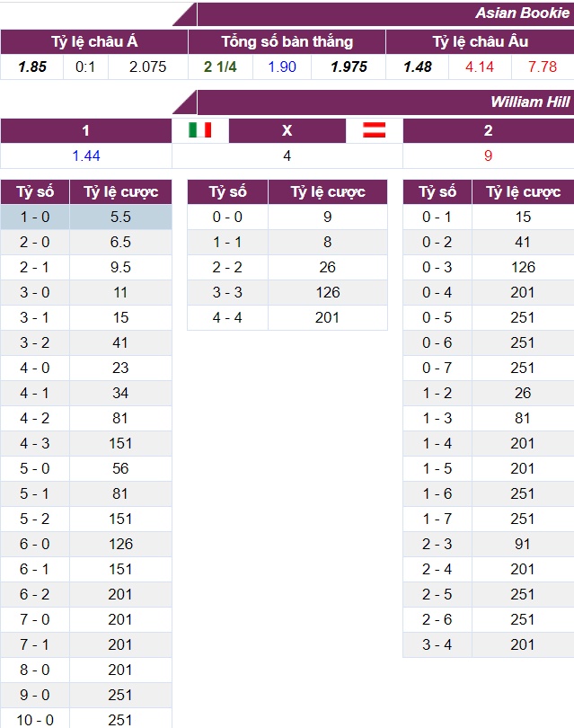Select the total goals odds 1.90
Screen dimensions: 574x728
click(281, 67)
